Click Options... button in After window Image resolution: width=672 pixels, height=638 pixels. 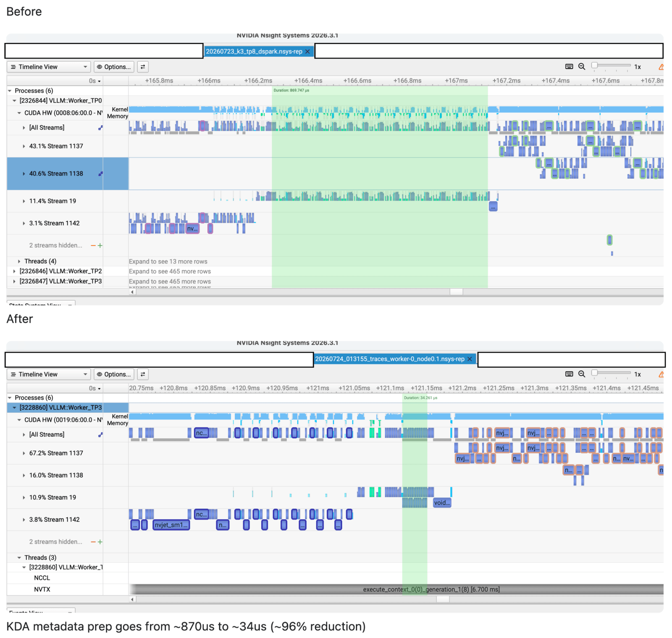(114, 374)
